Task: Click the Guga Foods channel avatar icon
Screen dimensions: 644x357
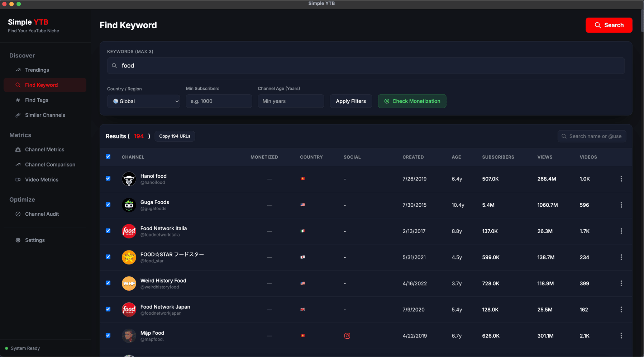Action: (x=129, y=205)
